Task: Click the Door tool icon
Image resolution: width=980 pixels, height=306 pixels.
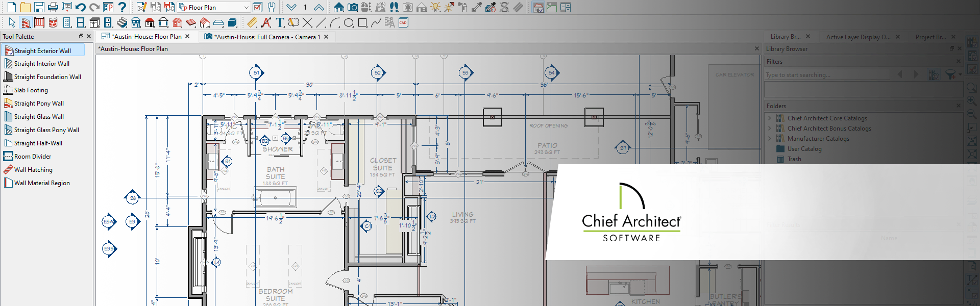Action: [67, 22]
